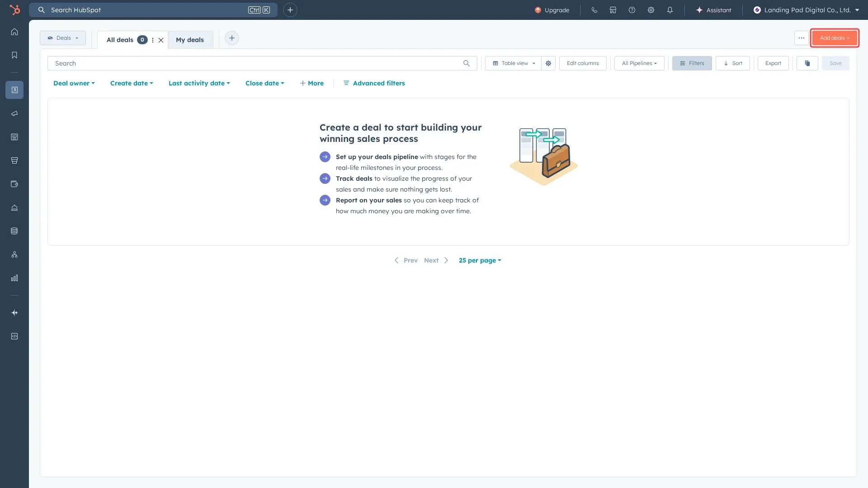The width and height of the screenshot is (868, 488).
Task: Open the Settings gear in top bar
Action: click(651, 9)
